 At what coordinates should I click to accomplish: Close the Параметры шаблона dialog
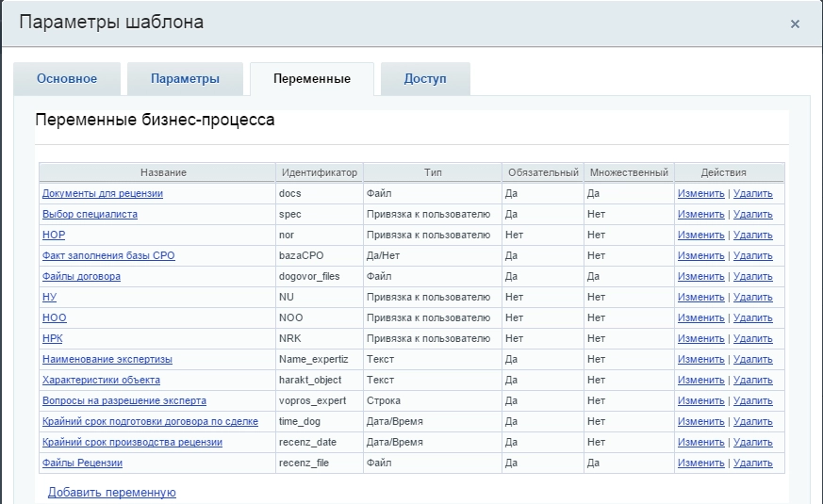(x=795, y=24)
